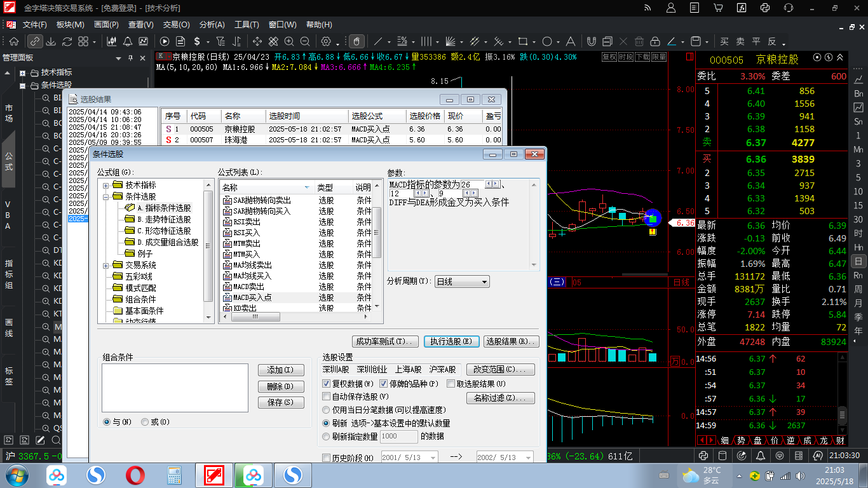Switch to the 公式 side tab
Screen dimensions: 868x488
[9, 161]
